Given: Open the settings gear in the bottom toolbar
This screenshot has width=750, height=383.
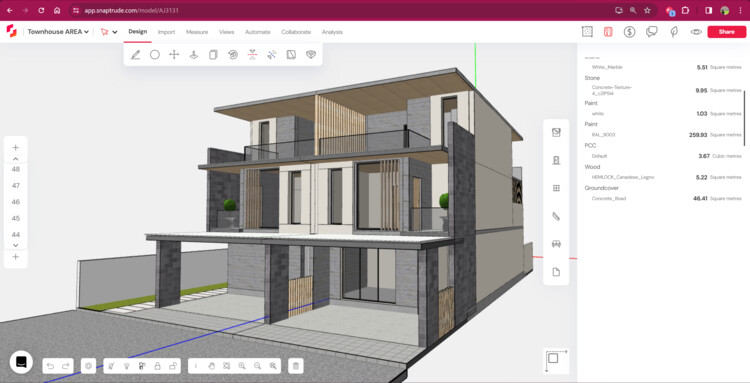Looking at the screenshot, I should click(88, 366).
